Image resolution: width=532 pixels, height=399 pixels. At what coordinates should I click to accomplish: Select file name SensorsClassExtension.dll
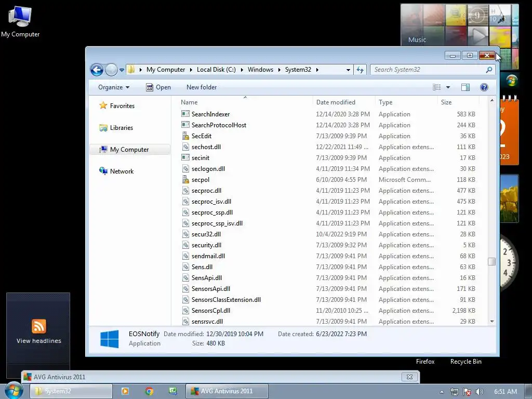(227, 300)
